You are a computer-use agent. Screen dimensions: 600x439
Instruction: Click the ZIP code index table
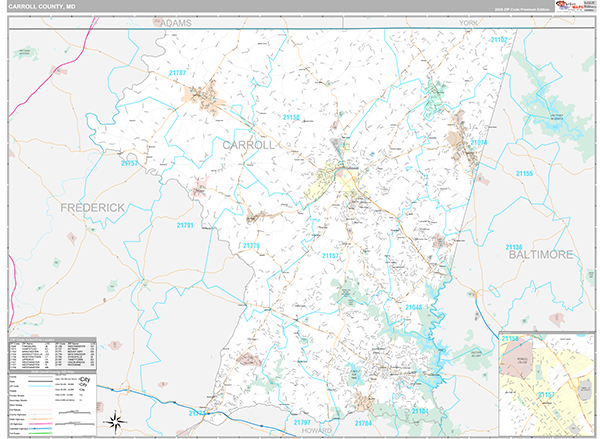[x=51, y=354]
